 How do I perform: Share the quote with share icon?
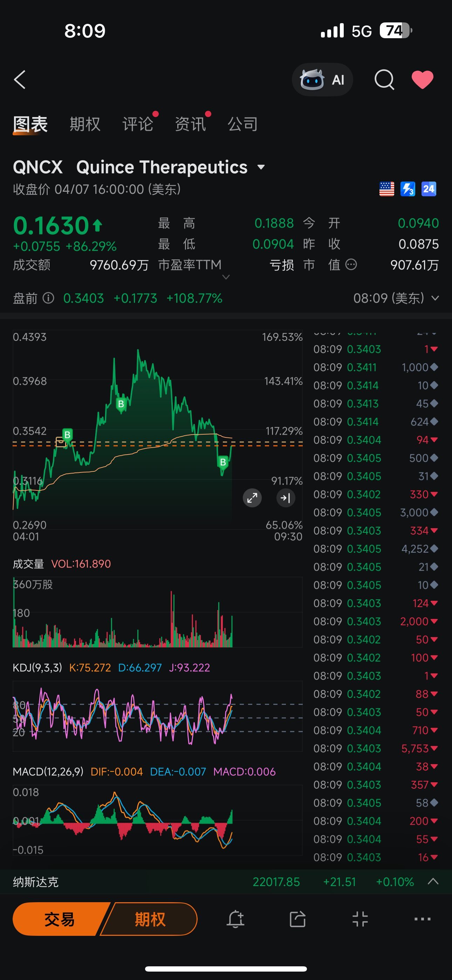[297, 919]
